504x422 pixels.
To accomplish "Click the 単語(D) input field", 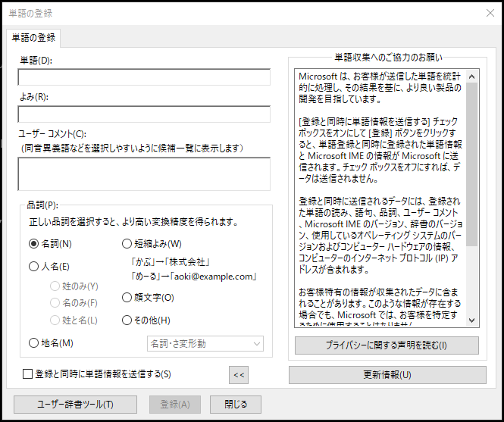I will [144, 77].
